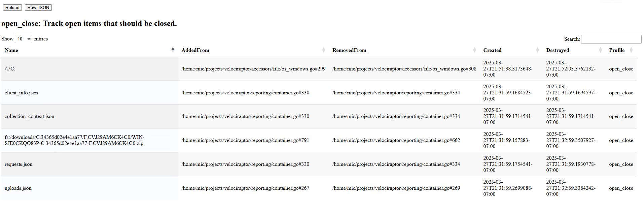Image resolution: width=644 pixels, height=208 pixels.
Task: Click Destroyed column sort icon
Action: pos(600,50)
